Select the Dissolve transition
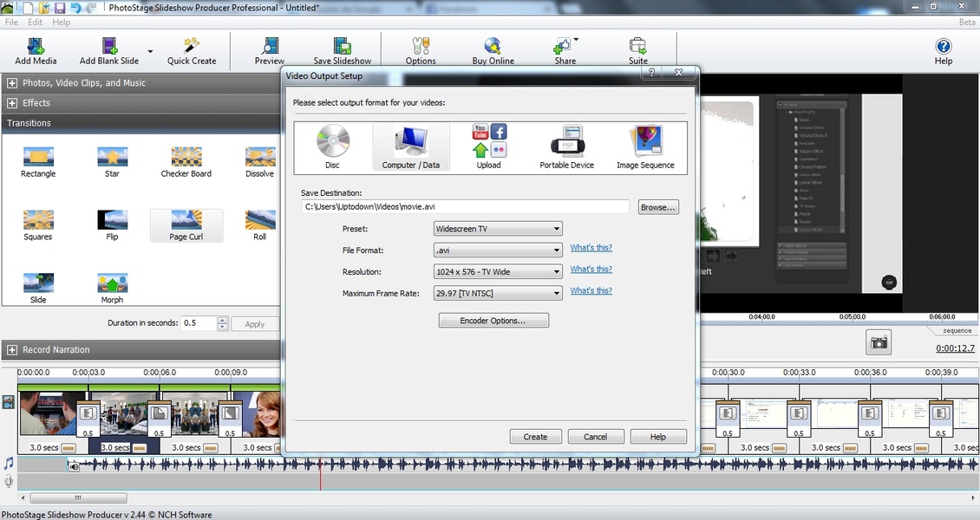This screenshot has width=980, height=520. click(x=260, y=162)
